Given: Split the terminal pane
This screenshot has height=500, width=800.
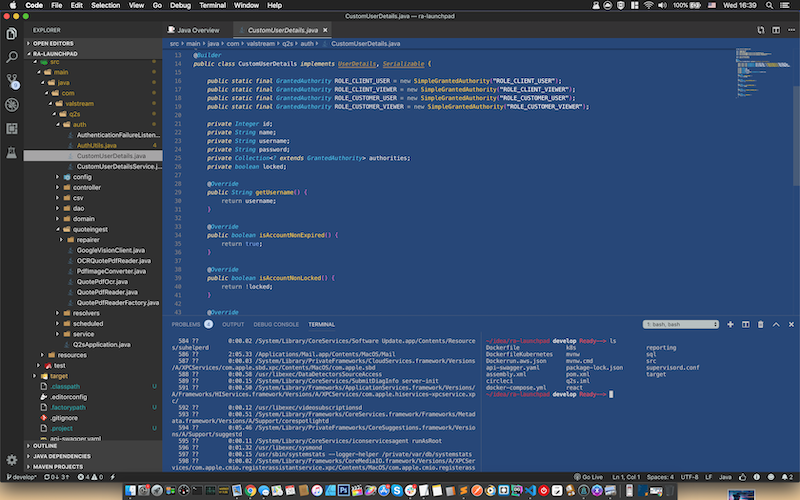Looking at the screenshot, I should coord(746,324).
